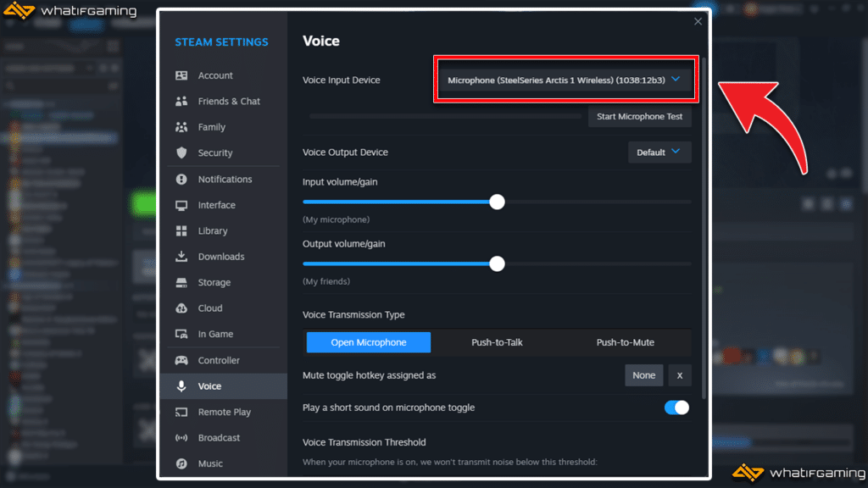This screenshot has width=868, height=488.
Task: Click the Friends & Chat people icon
Action: coord(181,102)
